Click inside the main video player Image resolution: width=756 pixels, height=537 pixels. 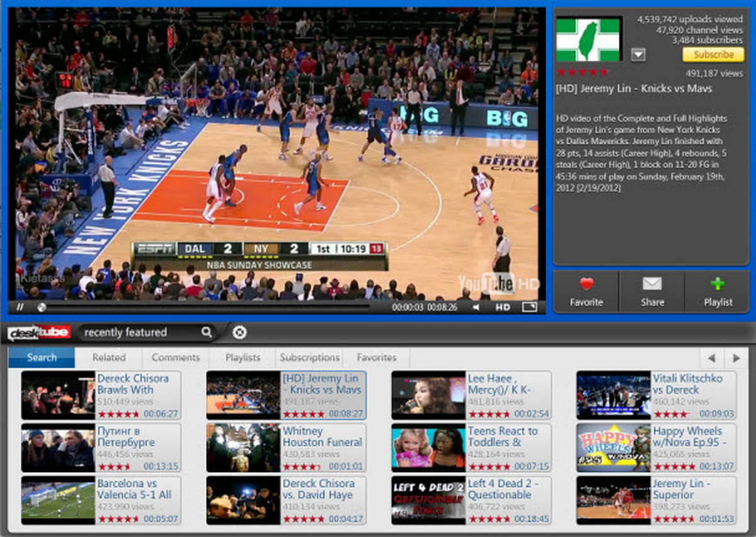pos(277,154)
